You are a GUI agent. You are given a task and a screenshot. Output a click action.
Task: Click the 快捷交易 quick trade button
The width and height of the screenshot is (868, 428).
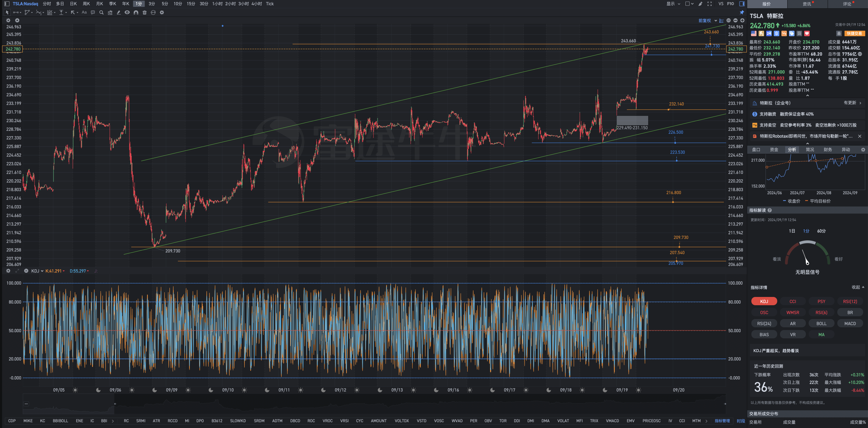854,33
